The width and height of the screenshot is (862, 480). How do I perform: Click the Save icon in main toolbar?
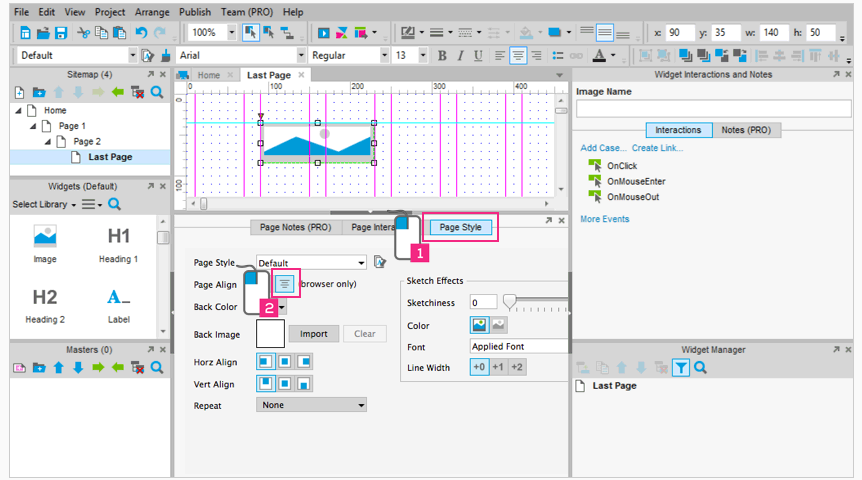pyautogui.click(x=59, y=33)
